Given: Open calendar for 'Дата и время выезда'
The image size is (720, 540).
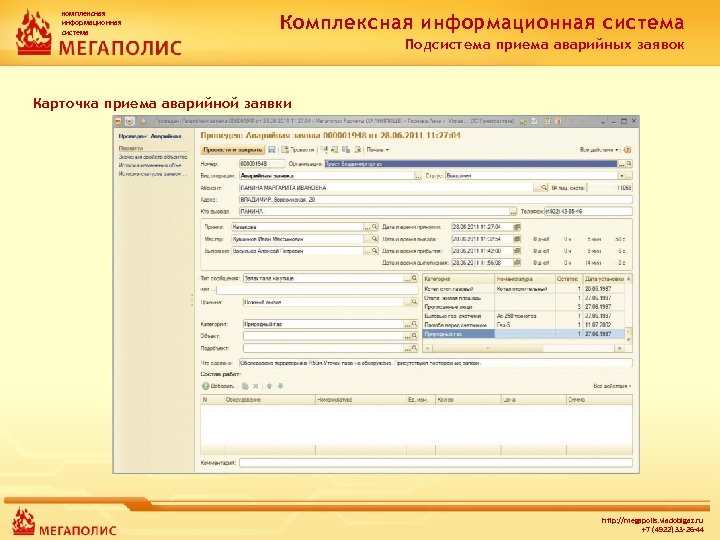Looking at the screenshot, I should coord(517,239).
